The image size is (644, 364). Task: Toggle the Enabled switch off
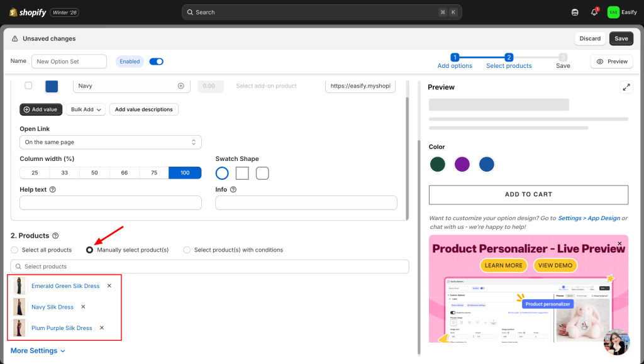[x=156, y=62]
